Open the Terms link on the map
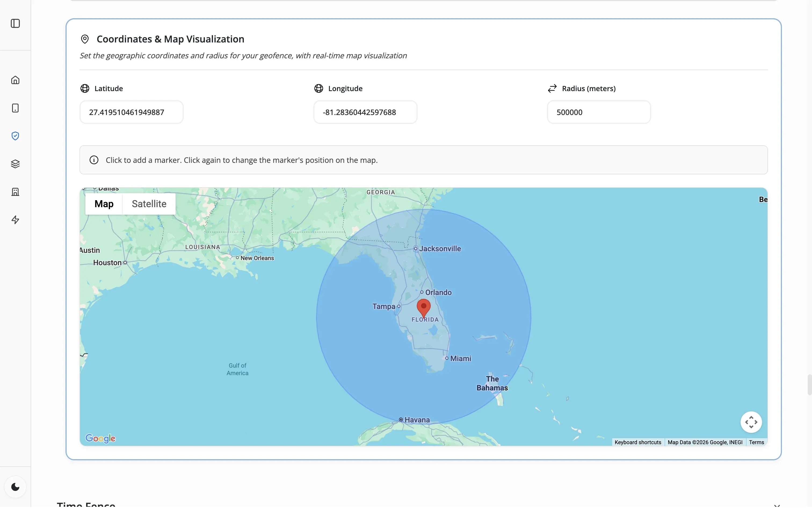 click(756, 442)
